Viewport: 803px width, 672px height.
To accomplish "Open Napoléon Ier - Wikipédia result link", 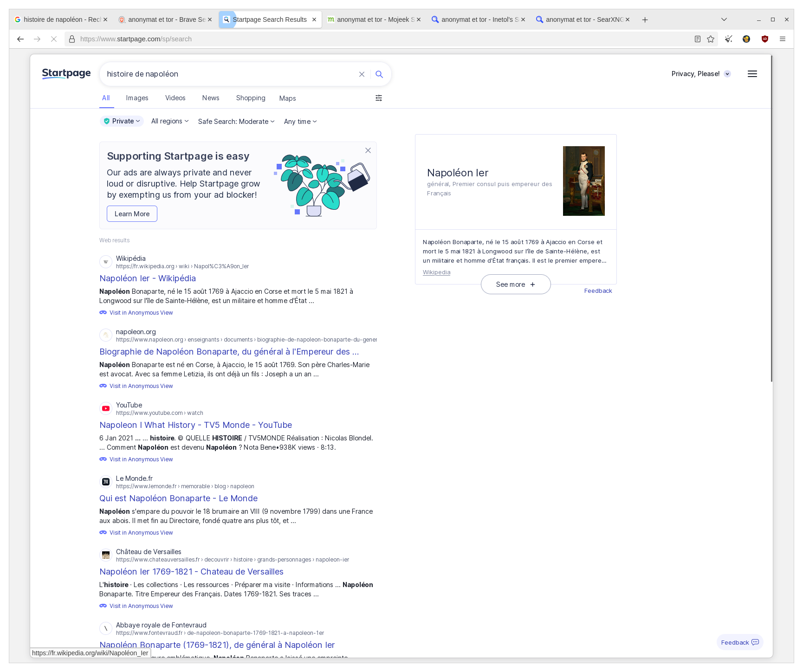I will click(148, 278).
